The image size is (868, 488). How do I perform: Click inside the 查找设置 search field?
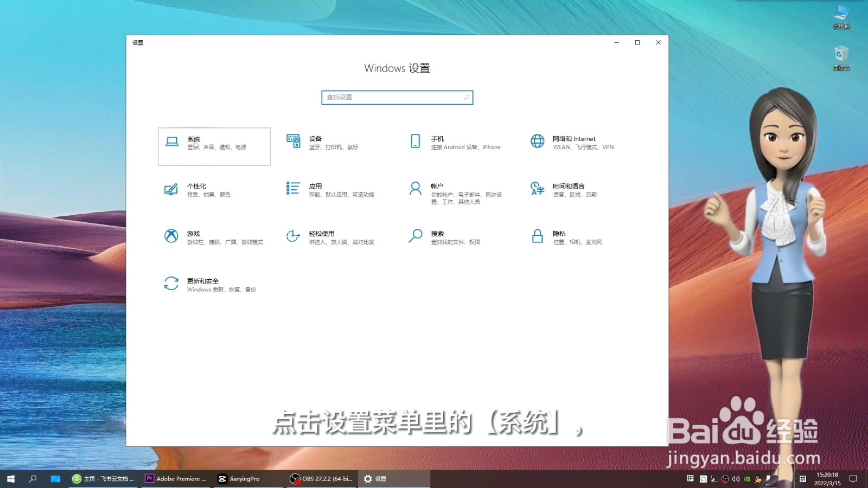[397, 98]
